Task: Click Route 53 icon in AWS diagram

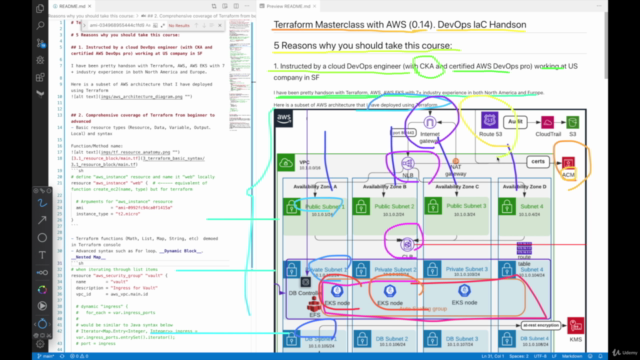Action: click(x=489, y=121)
